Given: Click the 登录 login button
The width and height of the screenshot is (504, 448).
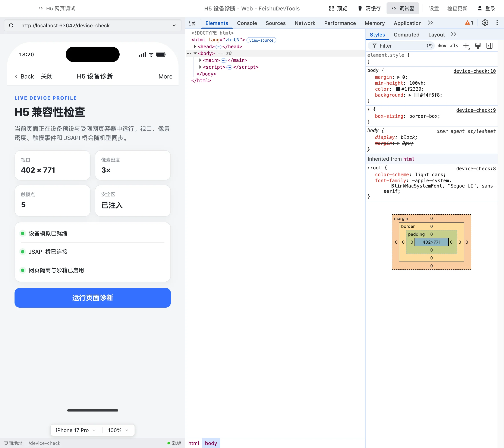Looking at the screenshot, I should 486,8.
